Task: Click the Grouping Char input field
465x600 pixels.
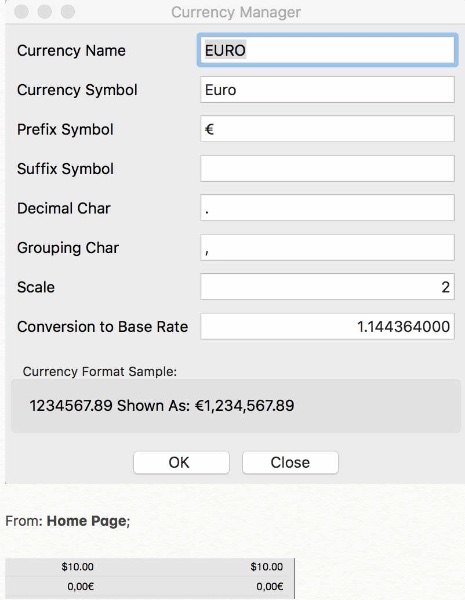Action: click(x=327, y=248)
